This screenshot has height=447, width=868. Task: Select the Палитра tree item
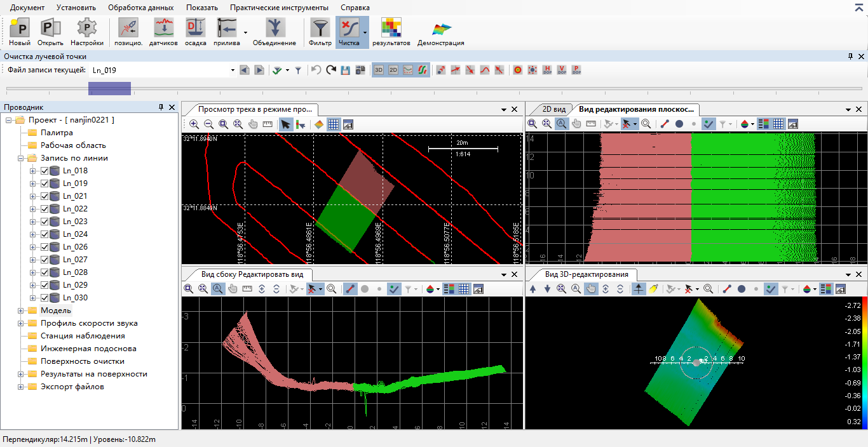(57, 133)
